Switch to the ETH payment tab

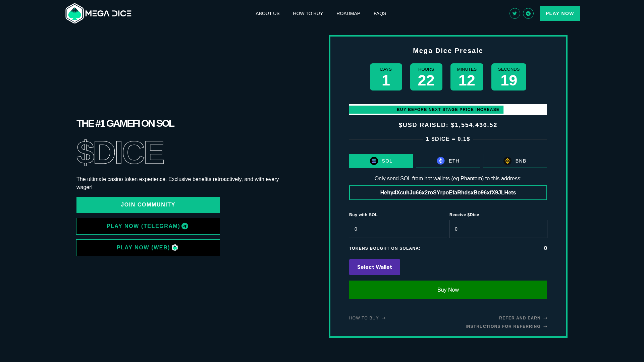[448, 161]
